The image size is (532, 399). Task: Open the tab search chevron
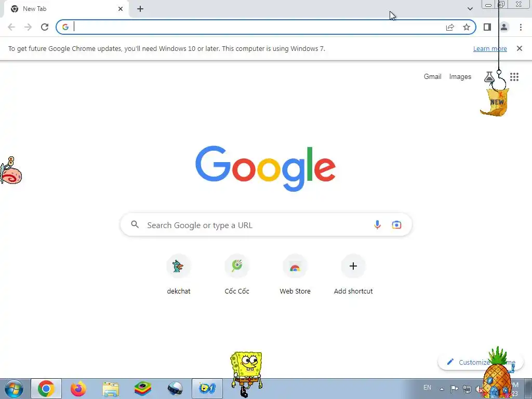coord(470,9)
